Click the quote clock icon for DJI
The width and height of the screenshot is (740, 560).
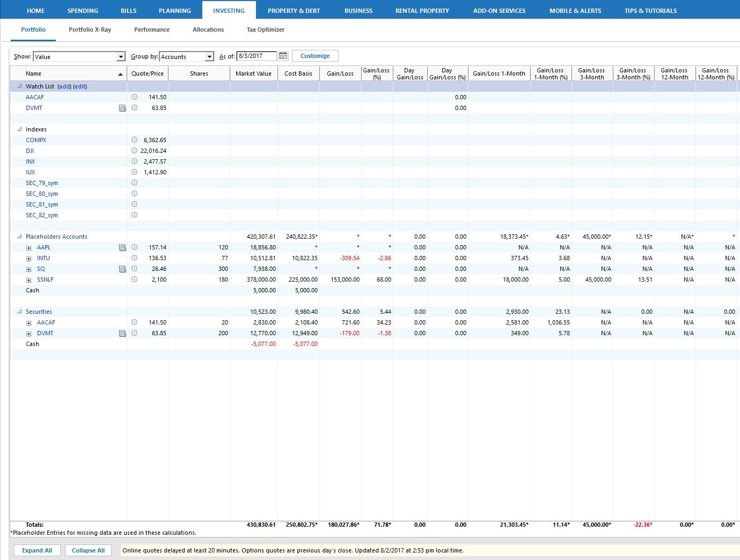[x=134, y=151]
